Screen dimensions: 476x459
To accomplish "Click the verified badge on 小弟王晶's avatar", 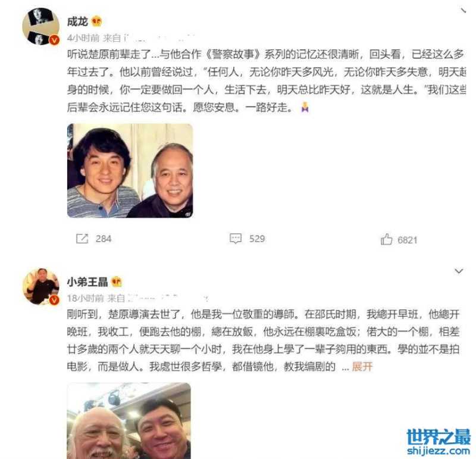I will coord(54,300).
